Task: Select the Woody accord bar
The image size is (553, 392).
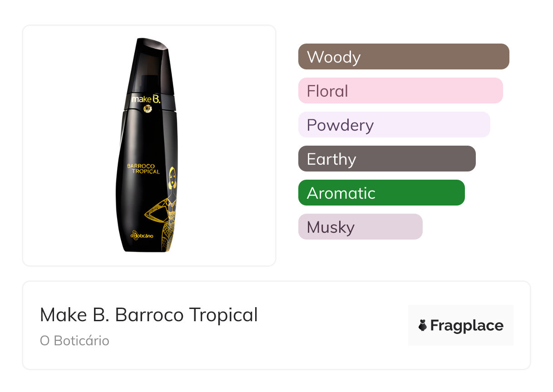Action: click(x=403, y=57)
